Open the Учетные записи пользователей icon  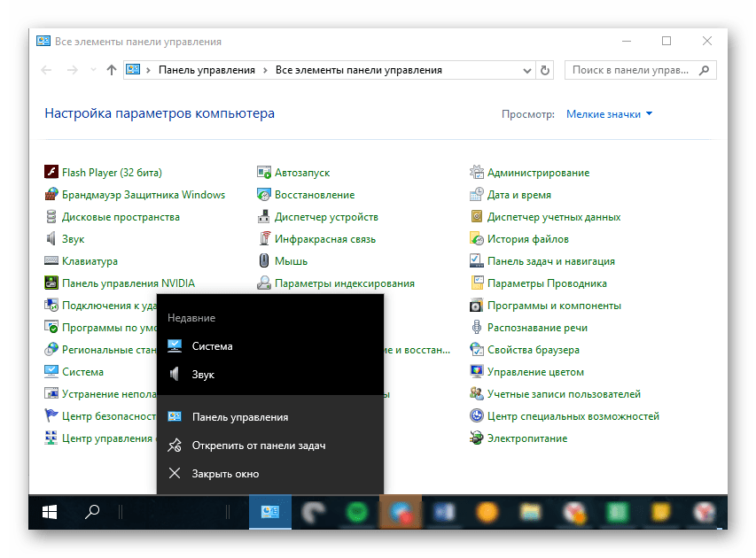[x=476, y=393]
